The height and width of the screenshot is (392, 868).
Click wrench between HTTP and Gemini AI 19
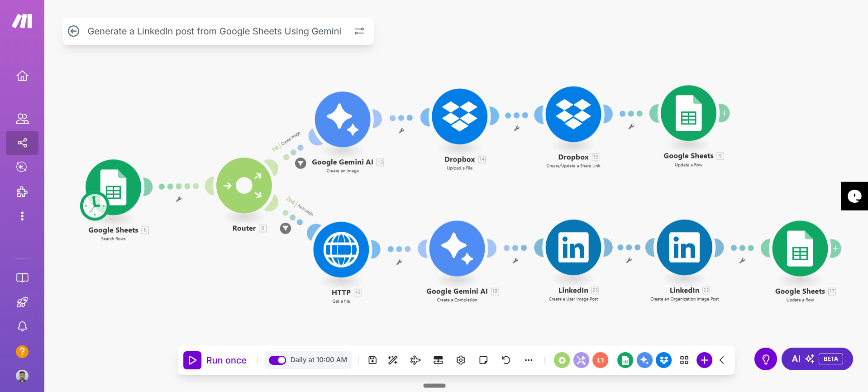(399, 262)
